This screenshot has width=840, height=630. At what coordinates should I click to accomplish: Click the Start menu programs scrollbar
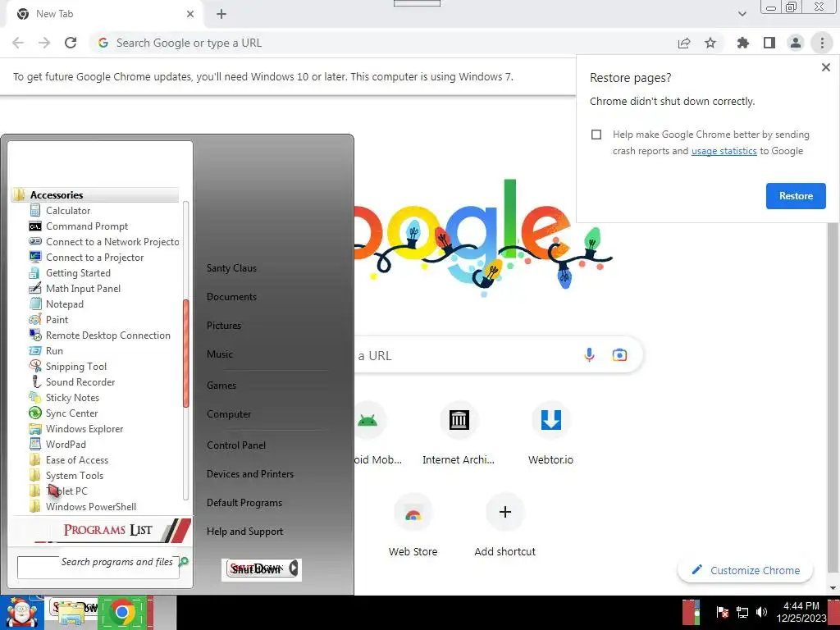[186, 353]
